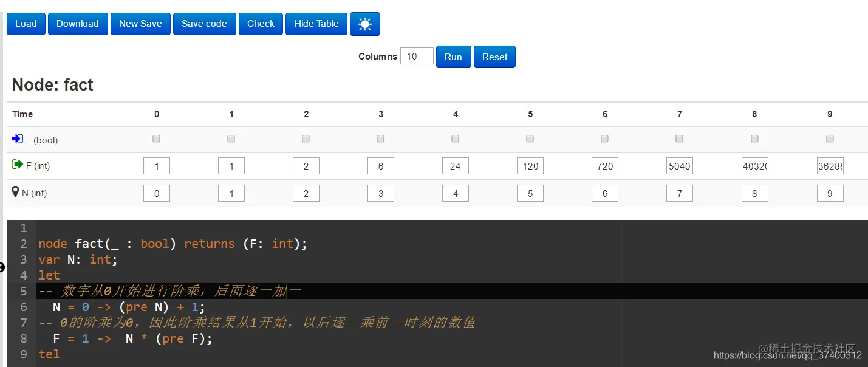Check the _ (bool) checkbox at time 0
Image resolution: width=868 pixels, height=367 pixels.
(x=156, y=138)
